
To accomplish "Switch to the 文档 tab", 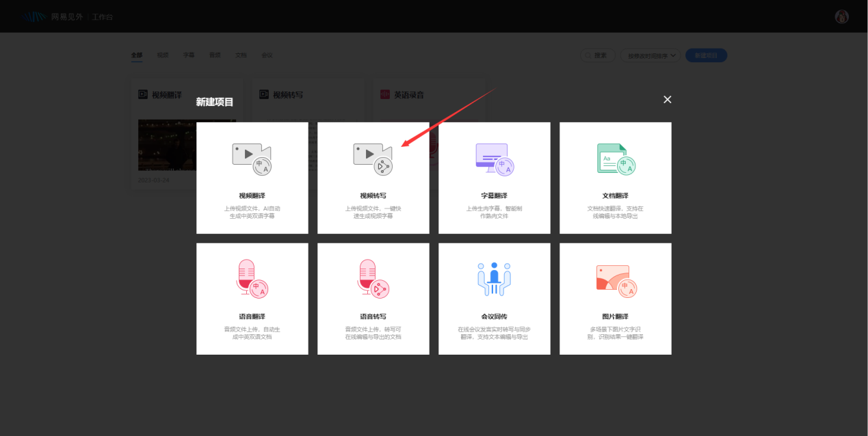I will click(241, 55).
